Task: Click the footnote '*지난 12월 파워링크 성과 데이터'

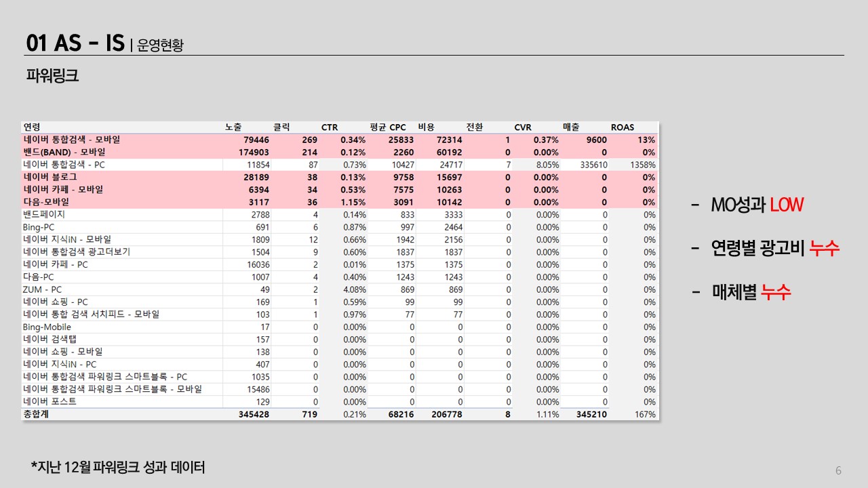Action: pyautogui.click(x=118, y=467)
